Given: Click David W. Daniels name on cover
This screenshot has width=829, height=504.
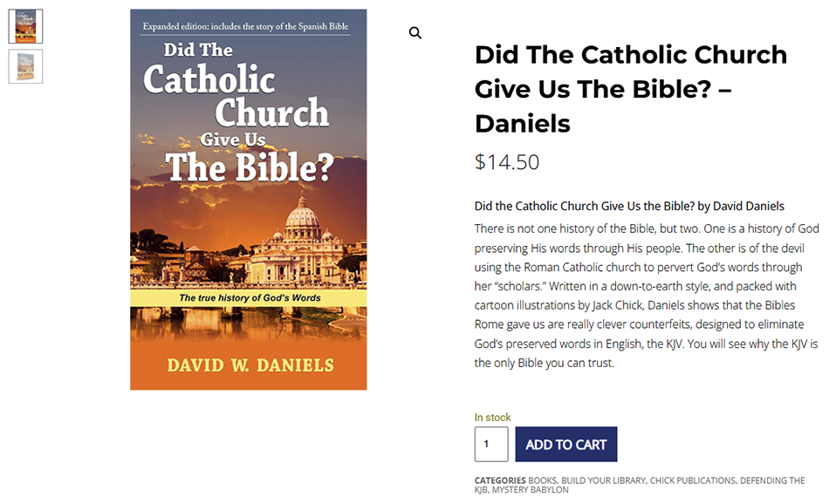Looking at the screenshot, I should tap(250, 364).
